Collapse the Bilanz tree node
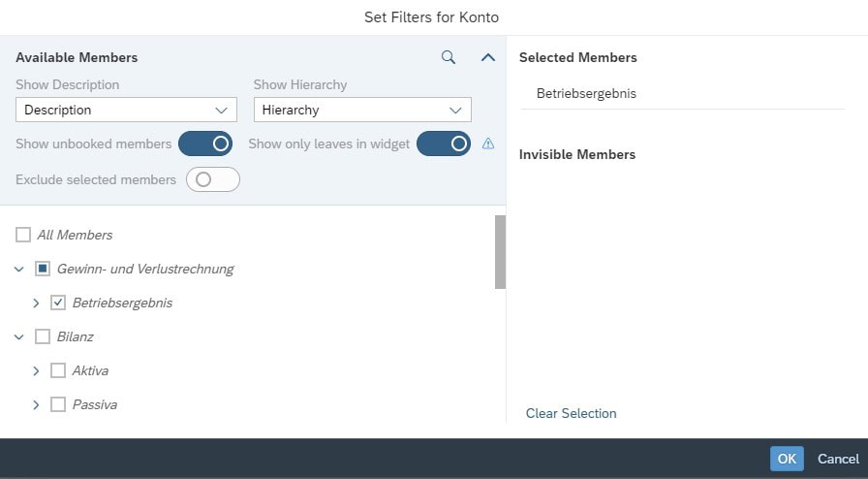This screenshot has height=479, width=868. [19, 336]
